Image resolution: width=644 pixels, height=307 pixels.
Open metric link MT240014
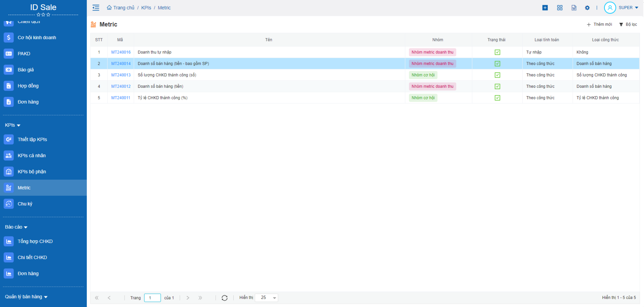[121, 64]
